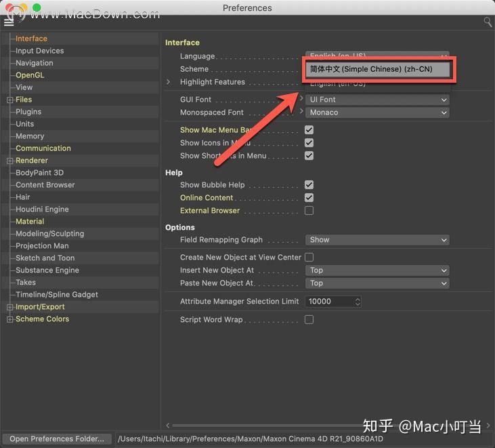Select Interface in the sidebar
Image resolution: width=495 pixels, height=448 pixels.
click(32, 39)
